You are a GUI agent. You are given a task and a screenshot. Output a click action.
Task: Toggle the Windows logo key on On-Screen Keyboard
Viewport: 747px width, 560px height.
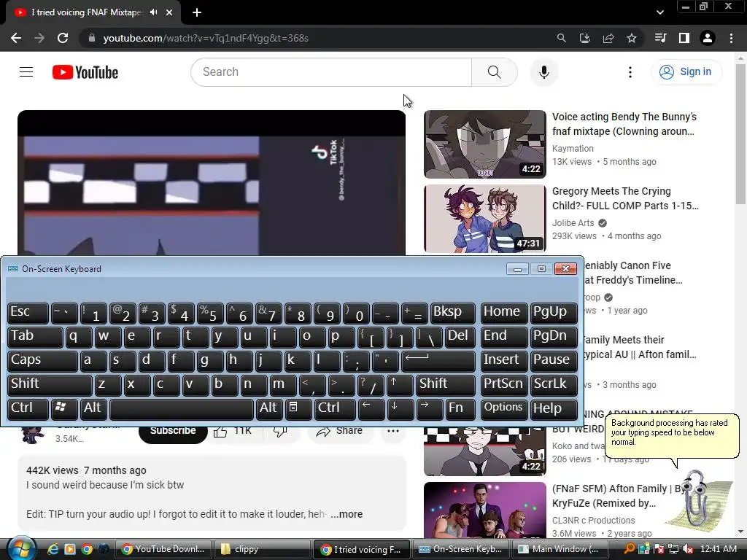[64, 408]
